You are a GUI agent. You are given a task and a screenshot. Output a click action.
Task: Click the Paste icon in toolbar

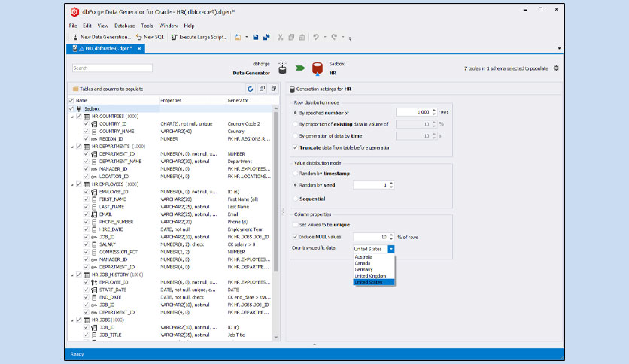click(302, 37)
